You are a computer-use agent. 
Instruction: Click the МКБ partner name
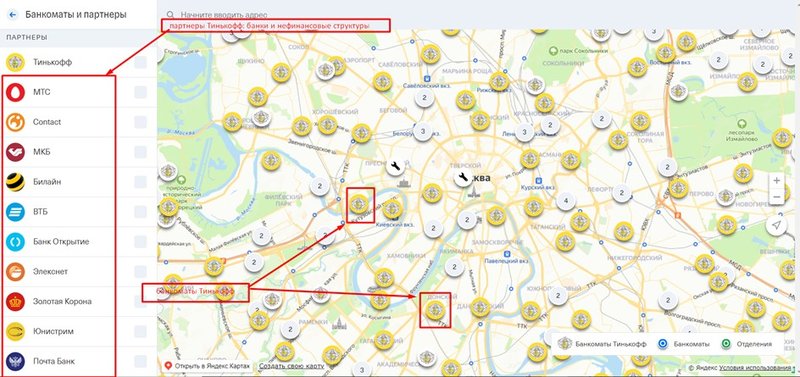click(42, 152)
